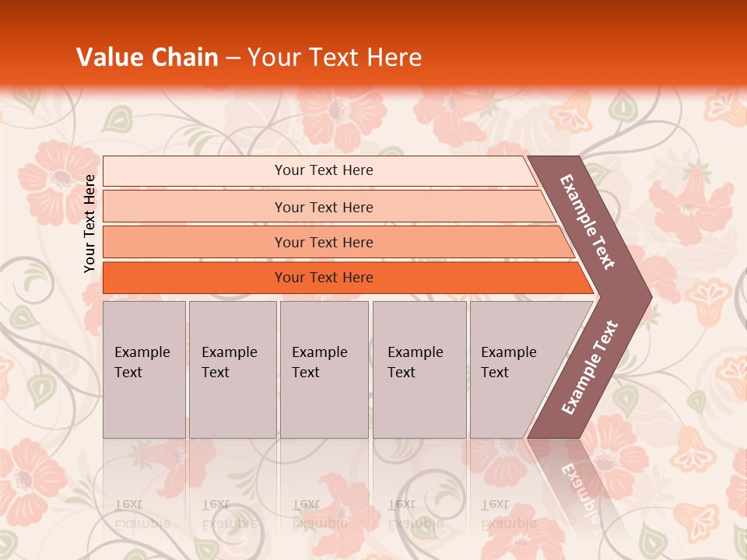Select the title's 'Your Text Here' placeholder
Viewport: 747px width, 560px height.
coord(335,58)
